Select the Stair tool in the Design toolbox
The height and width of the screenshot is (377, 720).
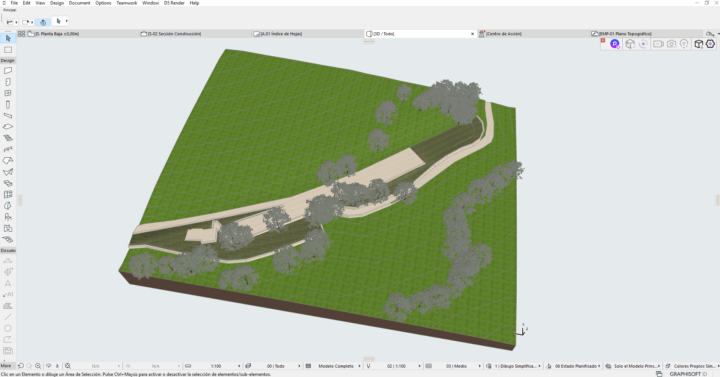tap(8, 138)
